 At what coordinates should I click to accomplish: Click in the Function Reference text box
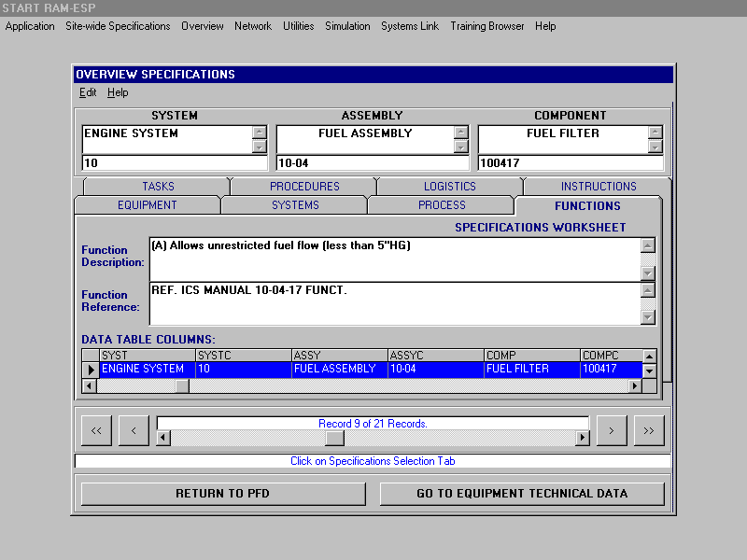click(x=395, y=304)
